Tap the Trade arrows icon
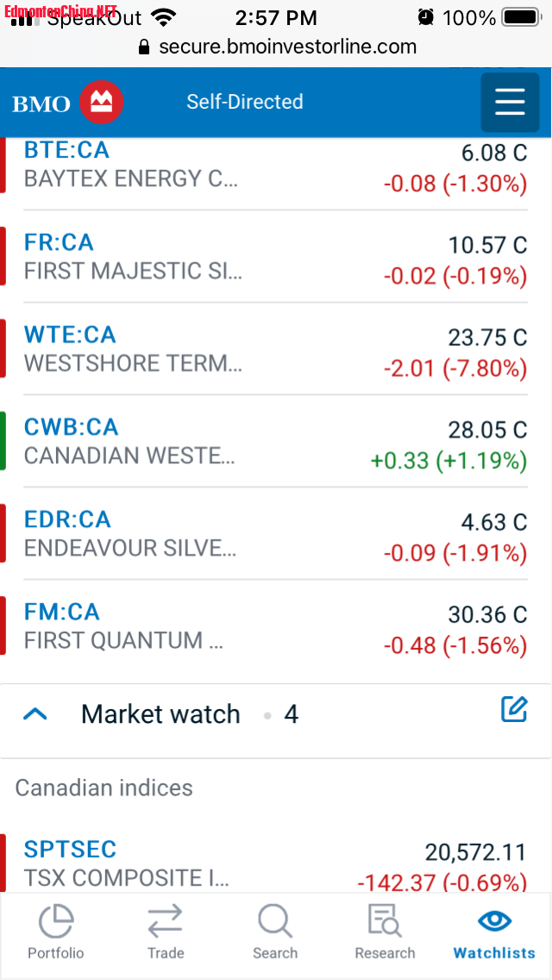The image size is (552, 980). point(166,921)
